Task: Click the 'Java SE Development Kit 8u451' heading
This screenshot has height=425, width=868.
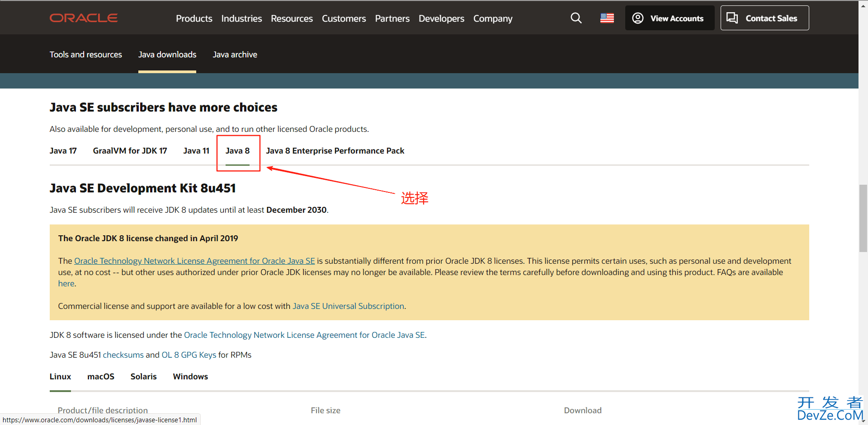Action: 143,188
